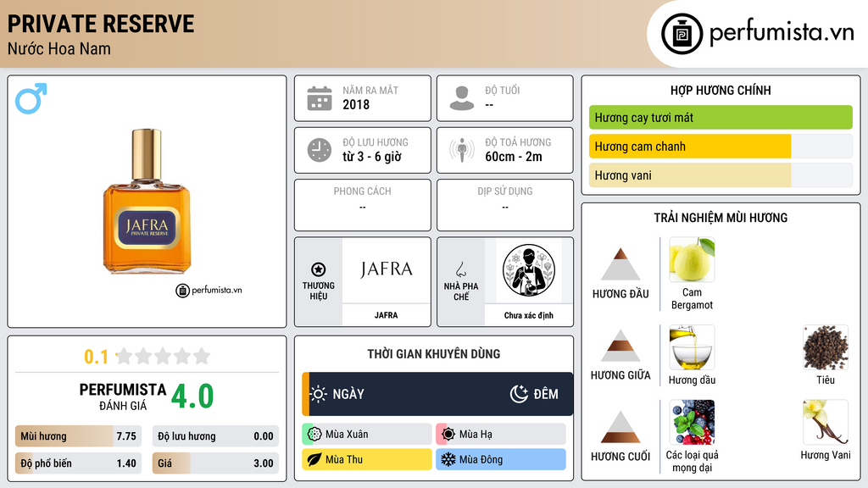Click the star badge icon above Thương hiệu
The width and height of the screenshot is (868, 488).
(319, 269)
